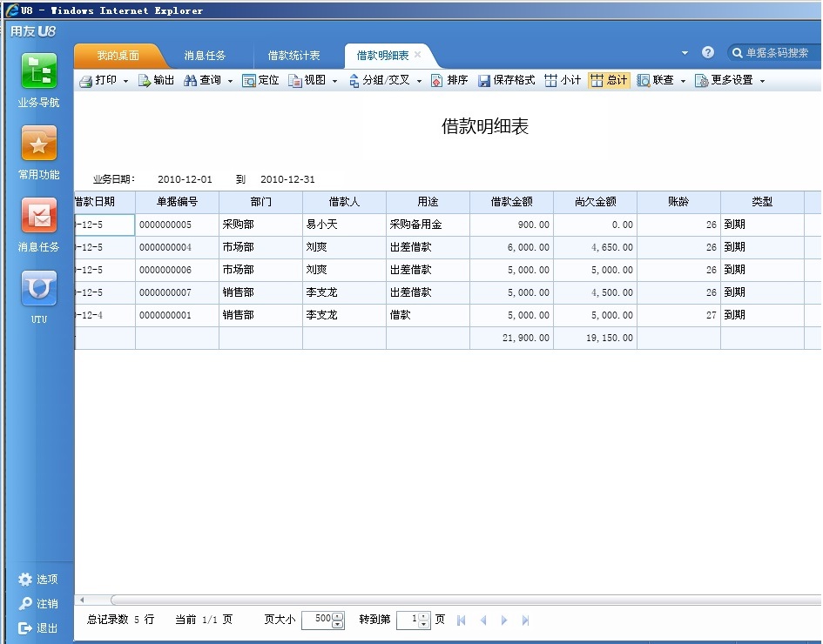
Task: Expand 视图 dropdown arrow
Action: [335, 81]
